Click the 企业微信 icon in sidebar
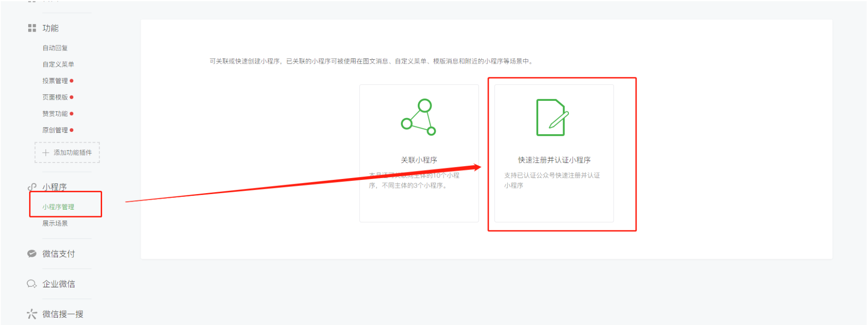Screen dimensions: 868x325 (x=32, y=284)
